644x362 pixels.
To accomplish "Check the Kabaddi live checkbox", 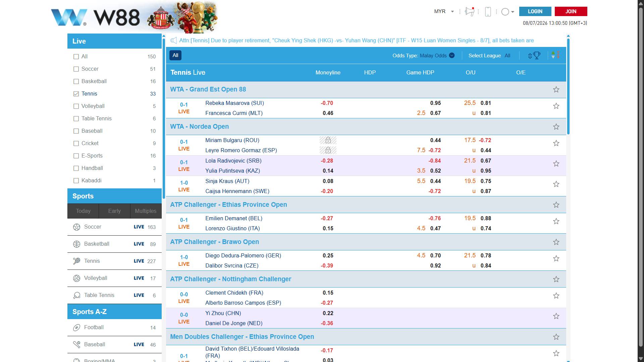I will coord(76,181).
